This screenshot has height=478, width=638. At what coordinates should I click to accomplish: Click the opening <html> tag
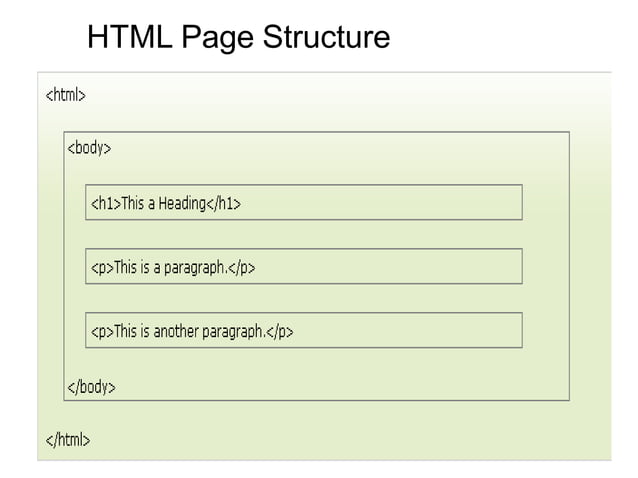pos(66,96)
